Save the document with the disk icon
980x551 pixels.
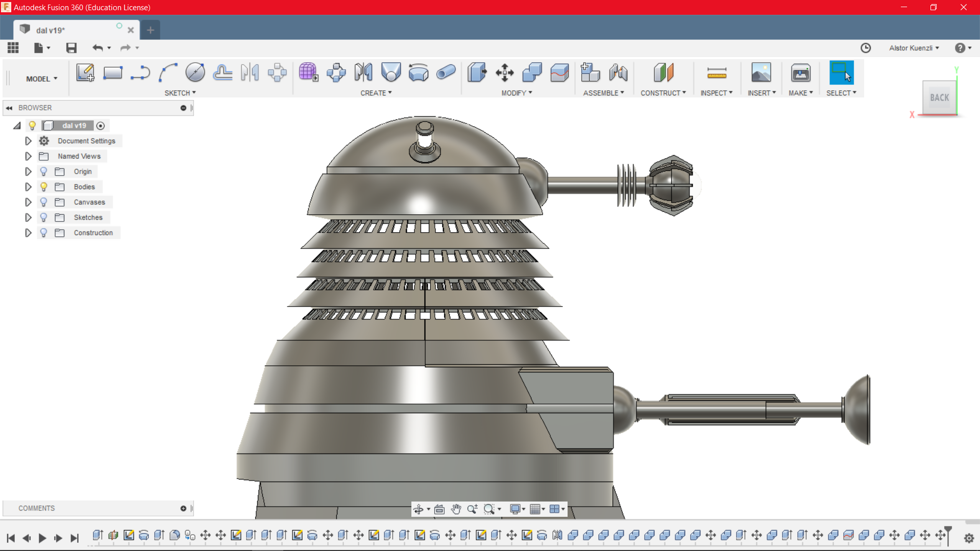[71, 48]
